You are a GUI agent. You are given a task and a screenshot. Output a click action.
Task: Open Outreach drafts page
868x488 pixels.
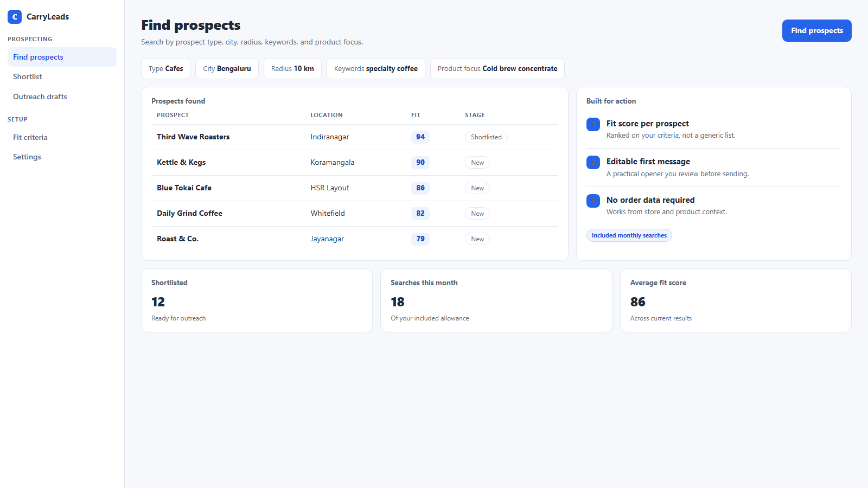point(62,97)
